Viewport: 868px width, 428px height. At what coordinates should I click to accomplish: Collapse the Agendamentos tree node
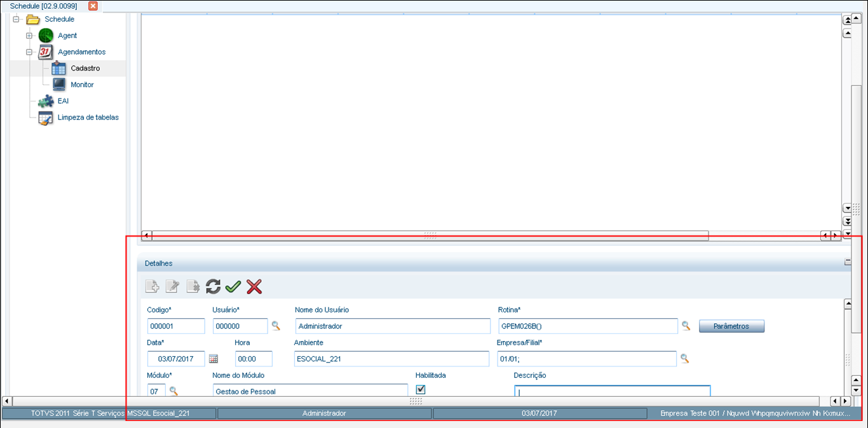[x=29, y=52]
